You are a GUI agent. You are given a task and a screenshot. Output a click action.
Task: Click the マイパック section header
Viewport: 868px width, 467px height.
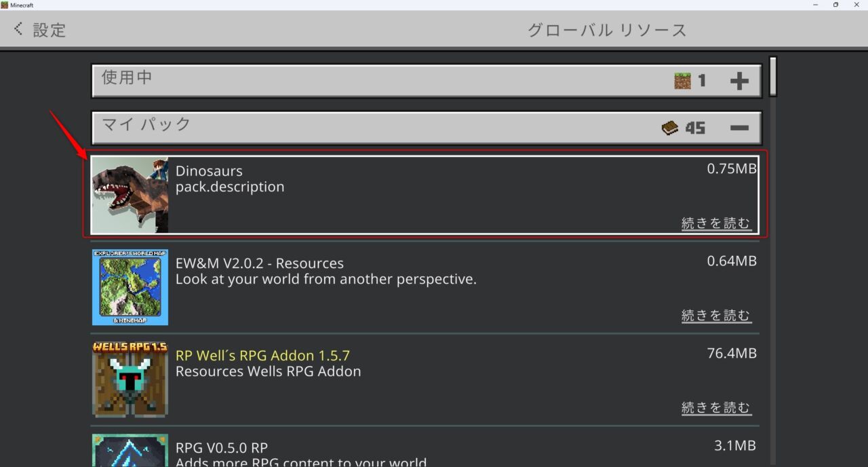click(x=339, y=127)
